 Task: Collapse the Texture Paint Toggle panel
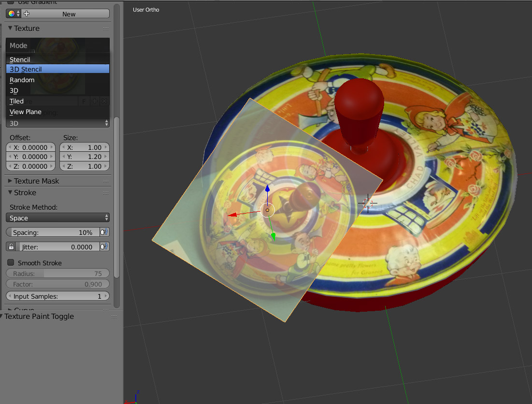point(1,316)
